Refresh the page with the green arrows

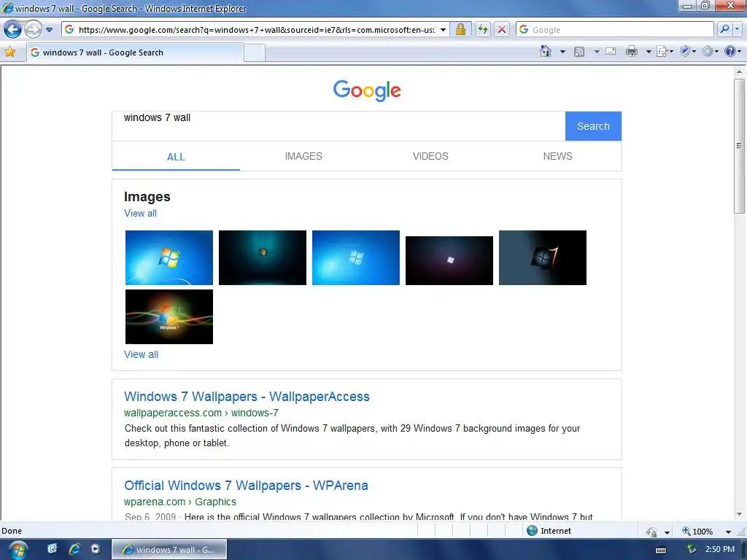(483, 29)
